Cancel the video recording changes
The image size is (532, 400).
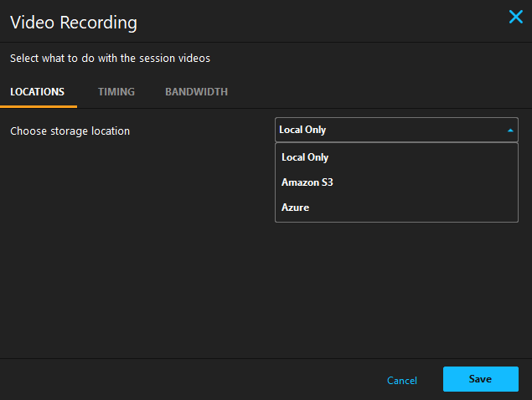[x=402, y=381]
